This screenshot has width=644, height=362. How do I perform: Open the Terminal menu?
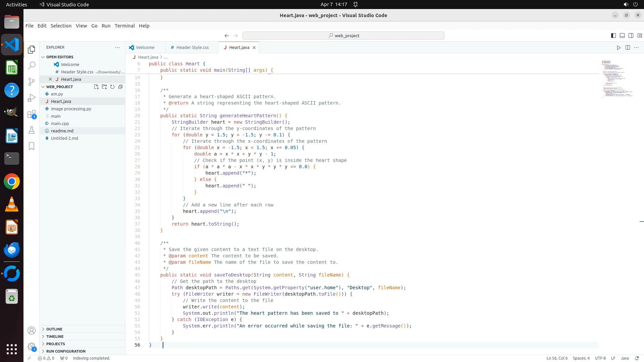click(124, 26)
